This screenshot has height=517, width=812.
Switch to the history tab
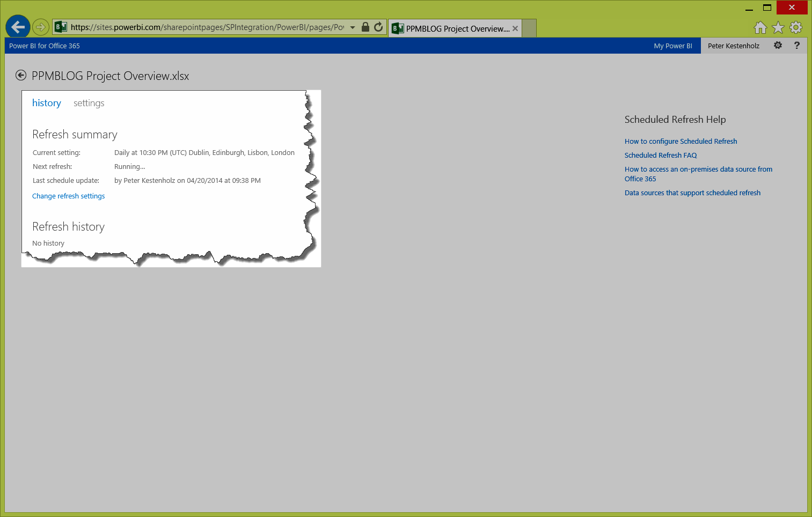(47, 102)
